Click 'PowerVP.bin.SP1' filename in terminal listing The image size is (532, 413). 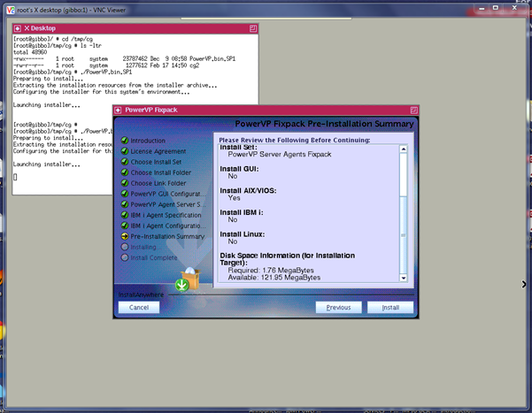pyautogui.click(x=212, y=58)
